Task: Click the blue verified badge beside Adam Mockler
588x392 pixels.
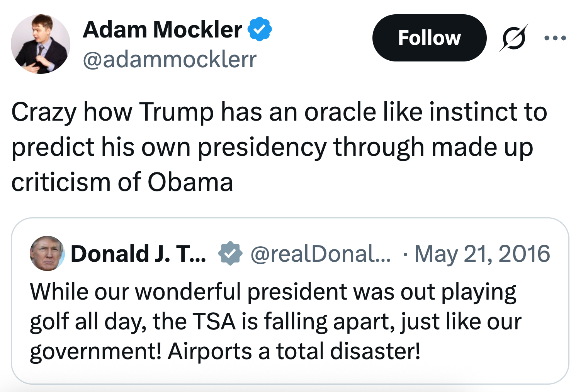Action: [x=260, y=29]
